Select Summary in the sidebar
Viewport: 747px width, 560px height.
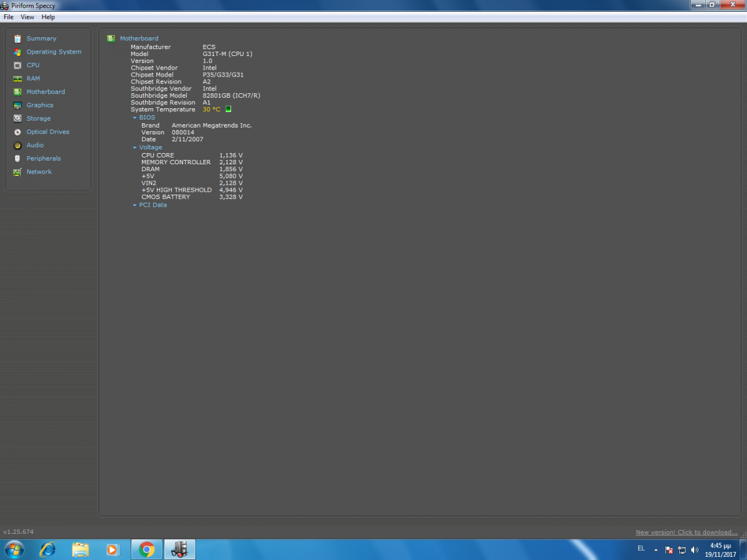click(x=41, y=39)
